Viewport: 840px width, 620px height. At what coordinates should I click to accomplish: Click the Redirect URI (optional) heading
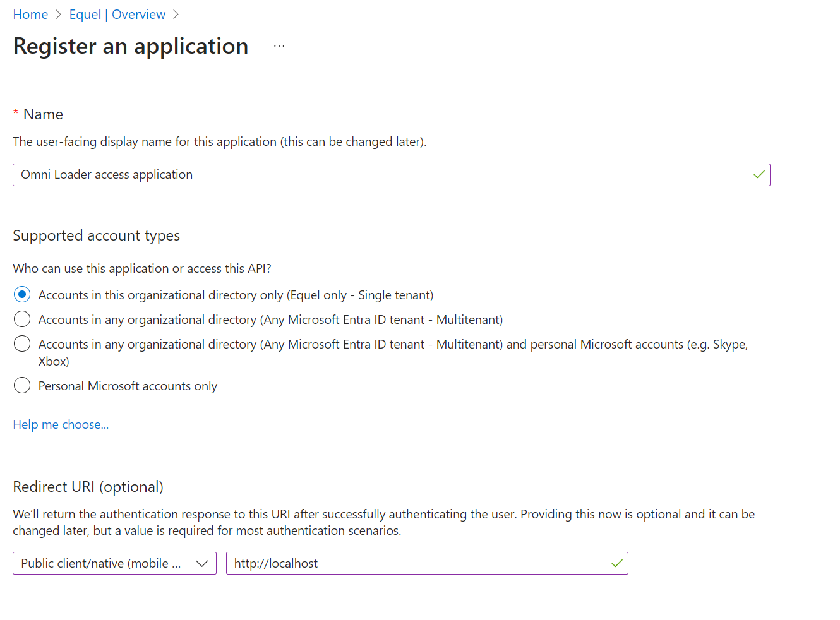point(88,487)
